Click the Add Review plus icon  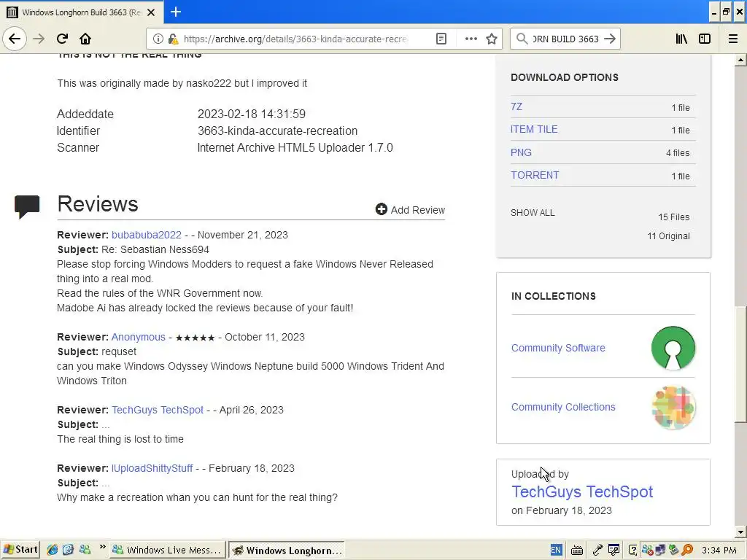pos(381,209)
